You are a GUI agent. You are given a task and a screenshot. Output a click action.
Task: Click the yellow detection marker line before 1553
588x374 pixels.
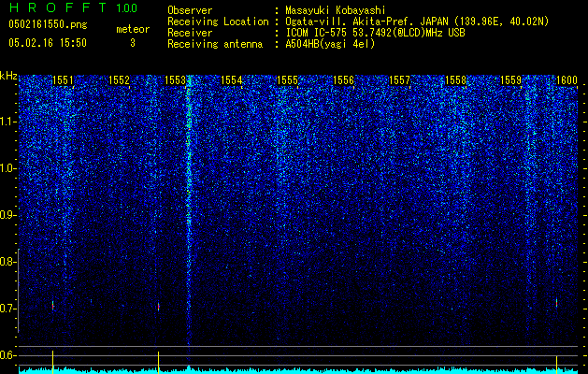click(159, 362)
